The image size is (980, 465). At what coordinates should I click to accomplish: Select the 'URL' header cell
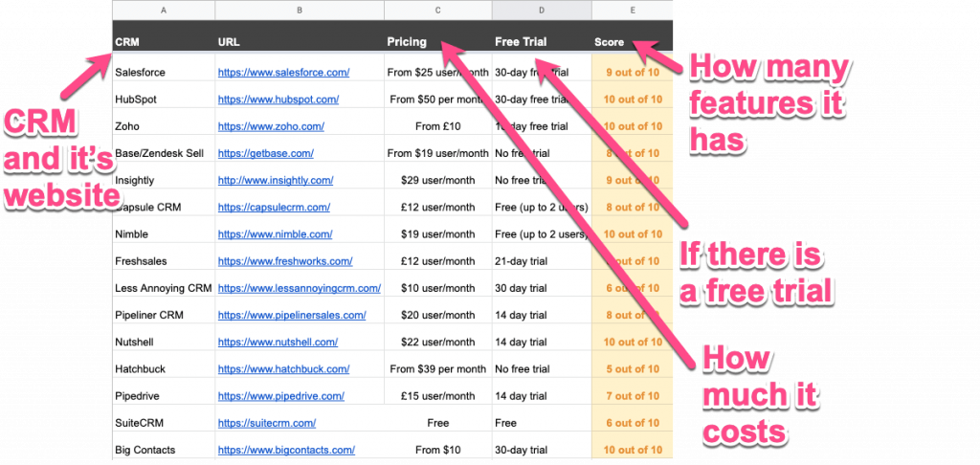click(x=300, y=35)
